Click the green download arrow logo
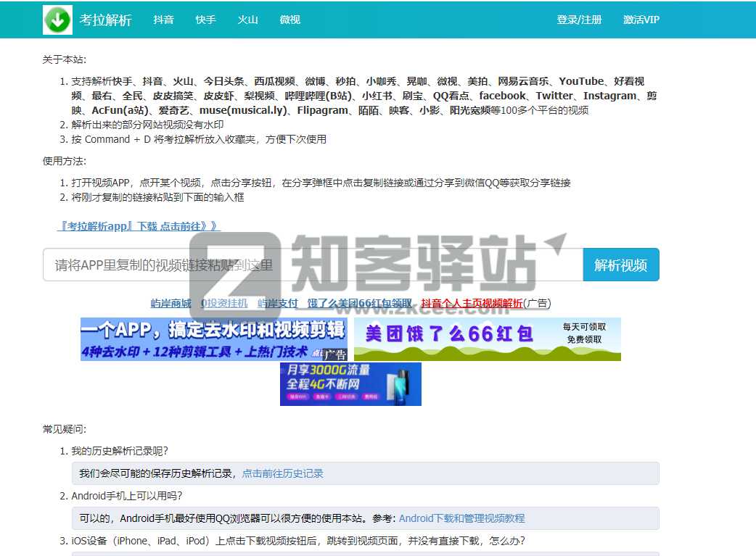Viewport: 756px width, 556px height. [x=57, y=20]
